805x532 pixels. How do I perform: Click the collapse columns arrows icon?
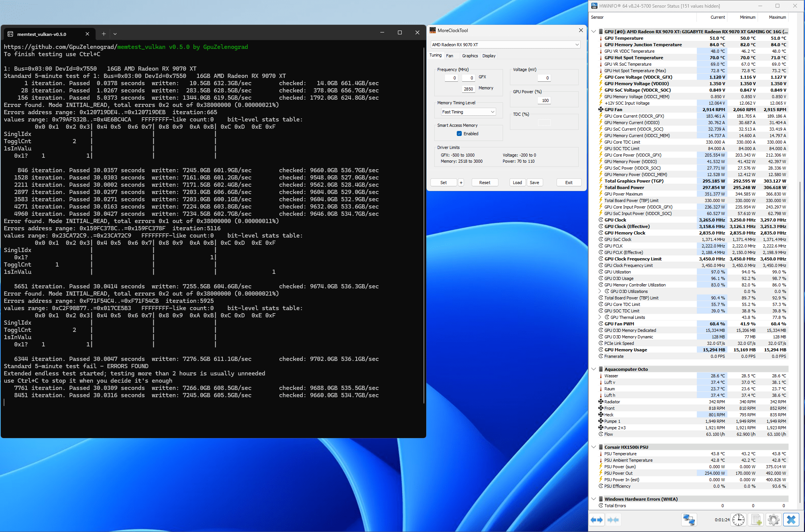[613, 520]
